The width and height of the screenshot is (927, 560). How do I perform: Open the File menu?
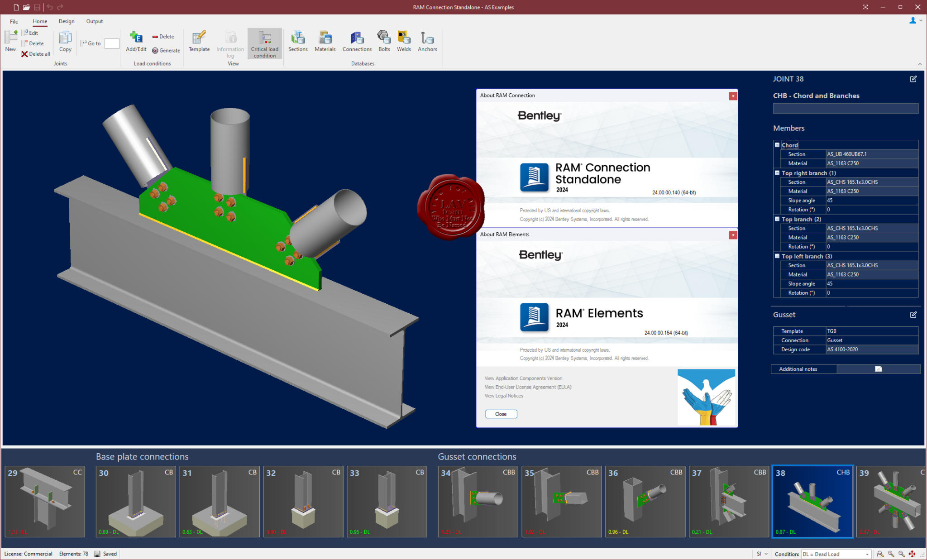(14, 21)
